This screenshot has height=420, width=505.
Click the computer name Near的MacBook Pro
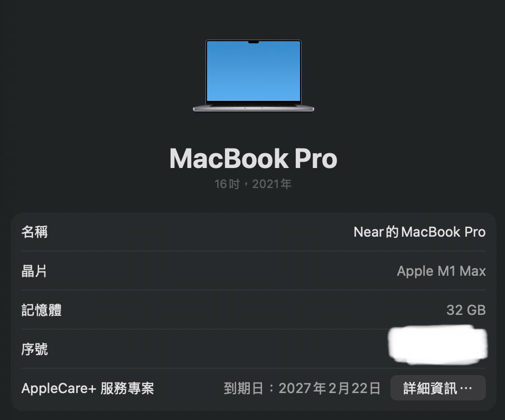click(x=419, y=232)
